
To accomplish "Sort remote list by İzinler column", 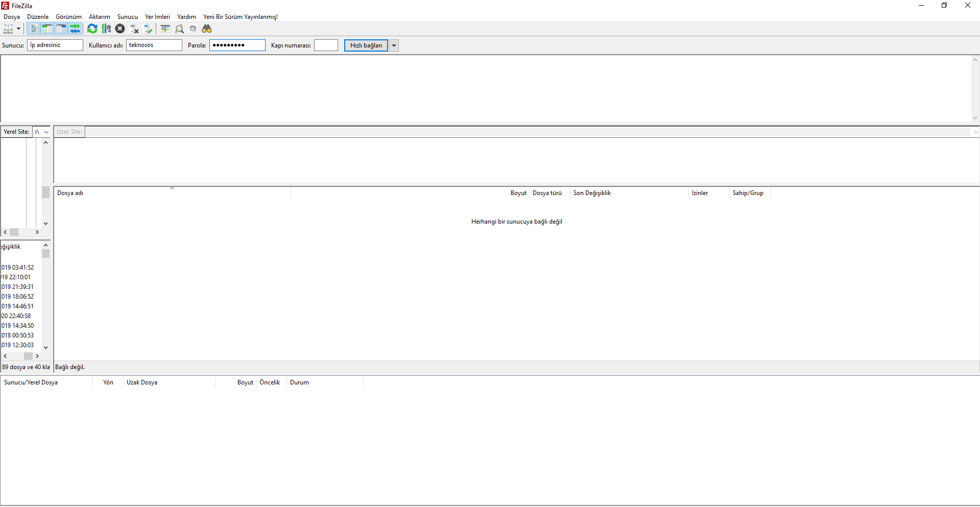I will point(709,193).
